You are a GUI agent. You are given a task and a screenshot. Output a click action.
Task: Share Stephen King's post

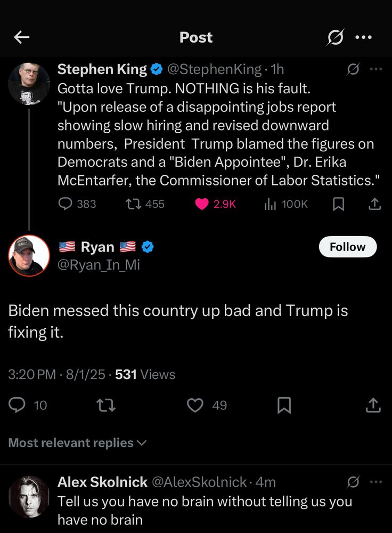(x=374, y=204)
